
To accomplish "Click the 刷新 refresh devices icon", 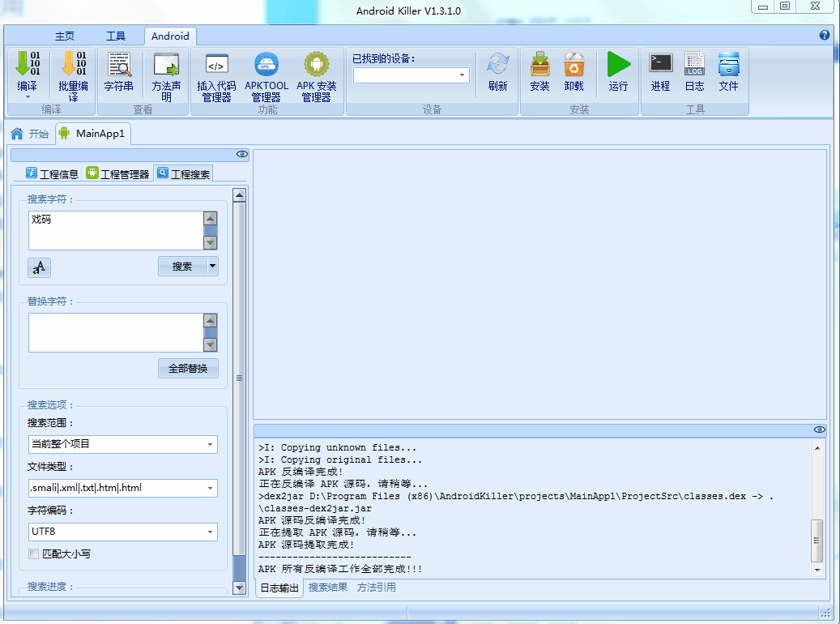I will point(497,71).
